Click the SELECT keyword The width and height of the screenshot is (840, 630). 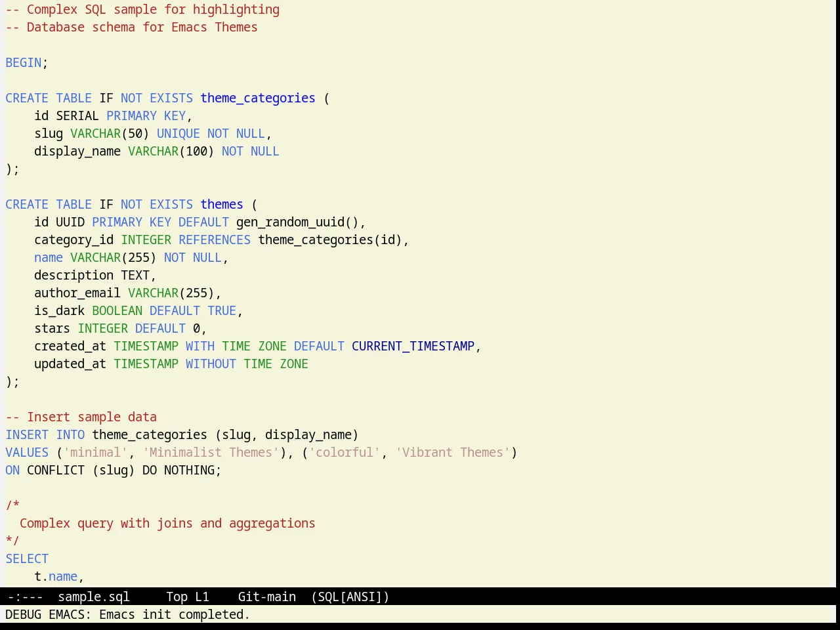pyautogui.click(x=27, y=558)
